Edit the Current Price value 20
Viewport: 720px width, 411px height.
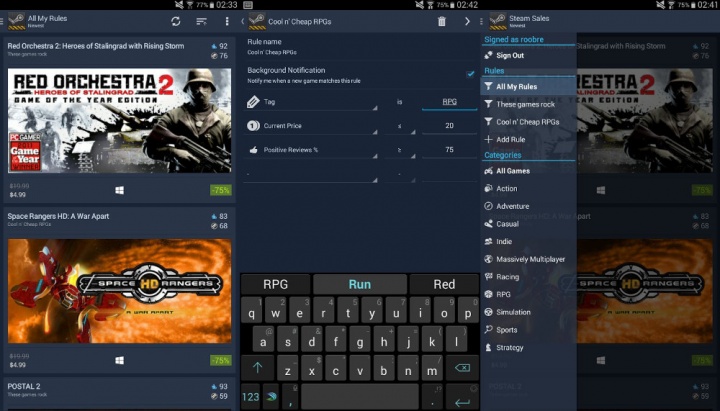click(x=449, y=126)
